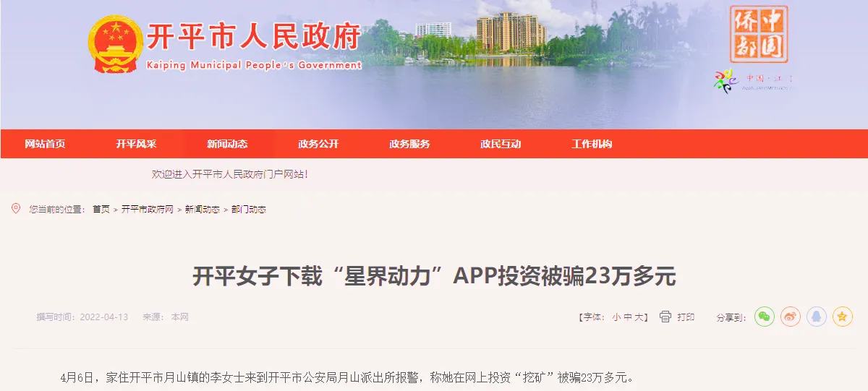Go to 政务服务 menu item
The width and height of the screenshot is (868, 391).
click(x=409, y=144)
